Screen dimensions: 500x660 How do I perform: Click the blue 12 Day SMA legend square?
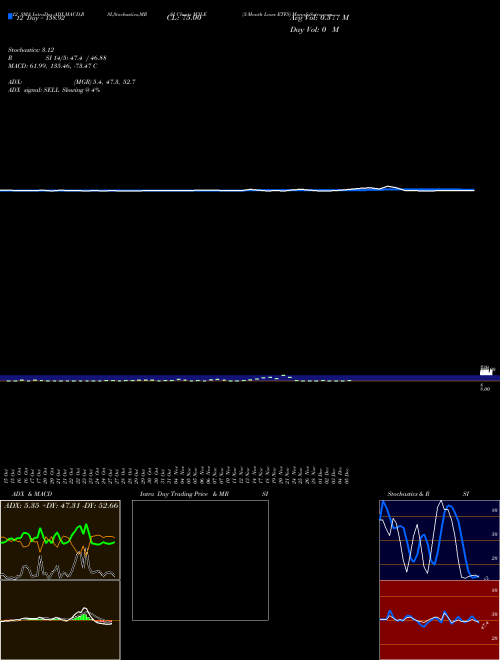pos(11,16)
